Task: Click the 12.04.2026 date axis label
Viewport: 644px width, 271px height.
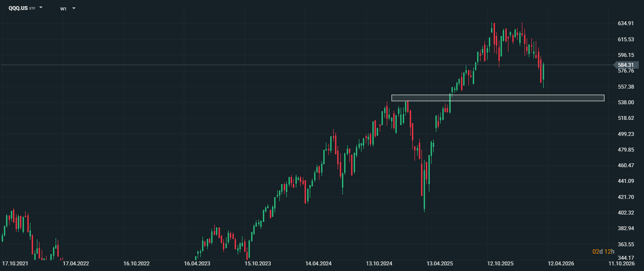Action: coord(561,264)
